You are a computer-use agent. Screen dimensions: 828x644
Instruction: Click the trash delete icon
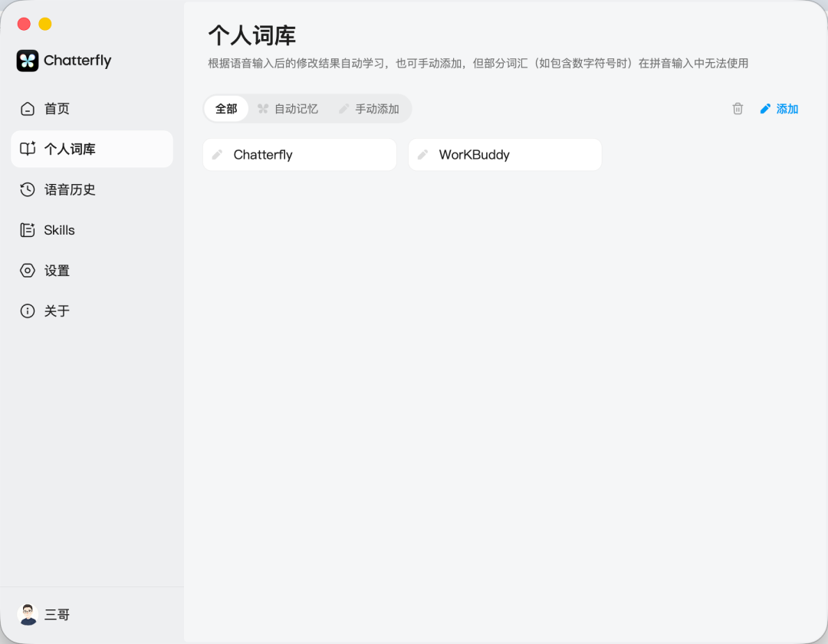(738, 109)
